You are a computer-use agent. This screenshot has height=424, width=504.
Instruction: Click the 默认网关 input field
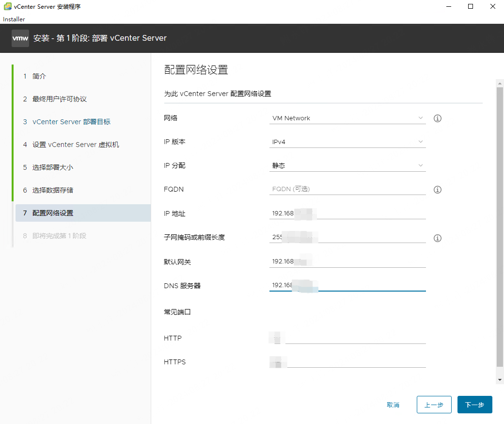coord(347,261)
